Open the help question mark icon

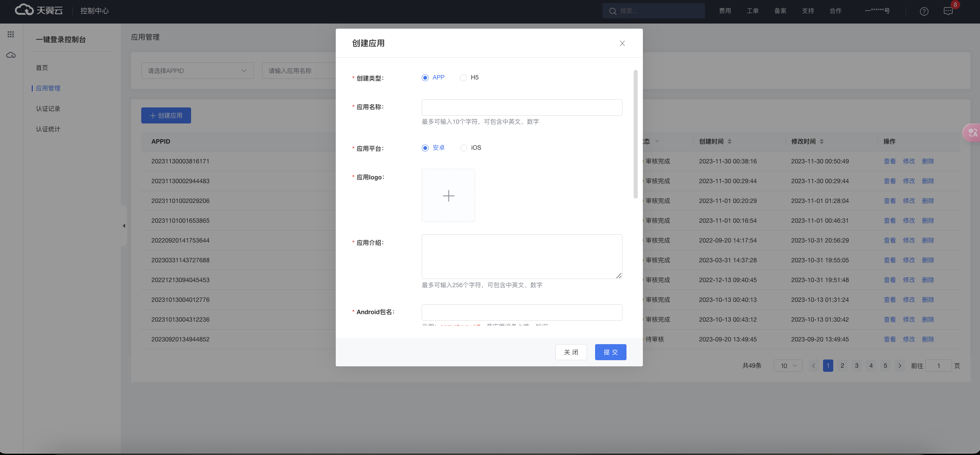[924, 11]
